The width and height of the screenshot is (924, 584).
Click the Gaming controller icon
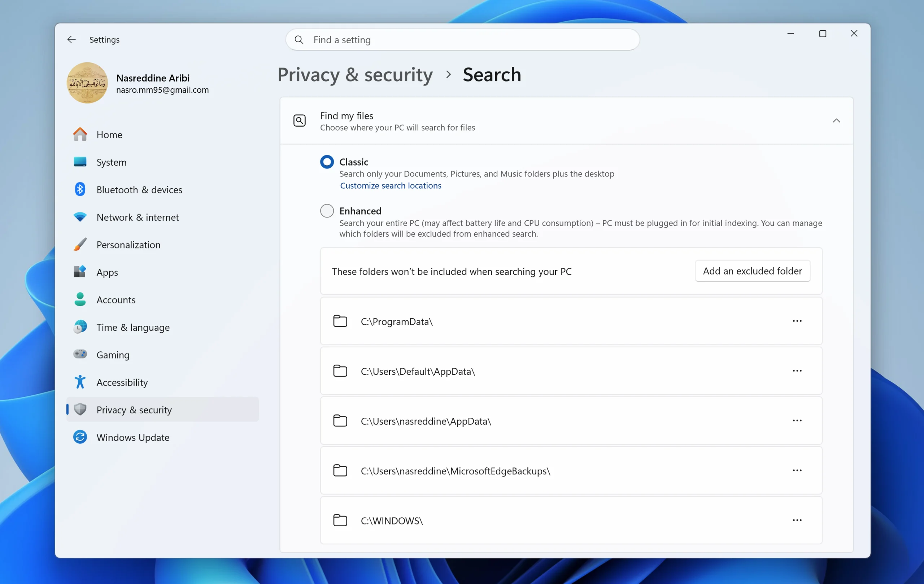(x=80, y=354)
